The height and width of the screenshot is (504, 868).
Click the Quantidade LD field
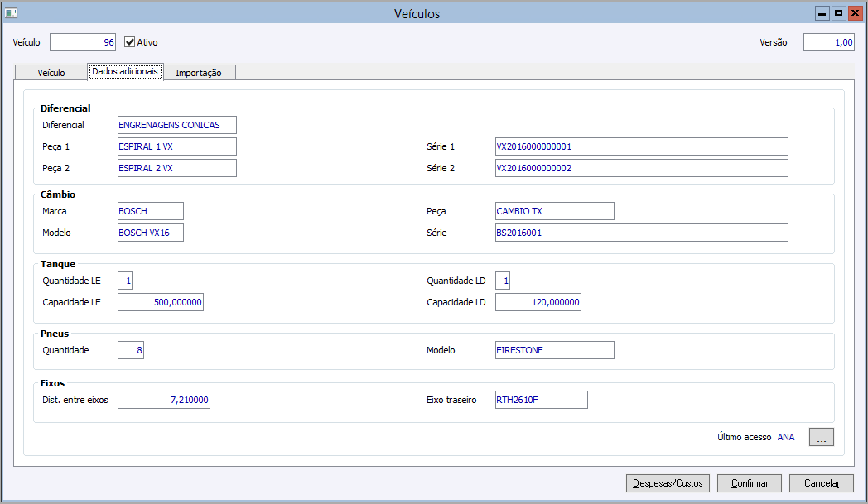[503, 281]
